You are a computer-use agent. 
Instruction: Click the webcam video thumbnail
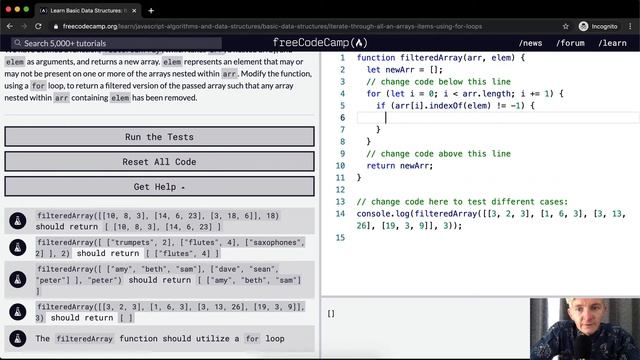point(585,329)
